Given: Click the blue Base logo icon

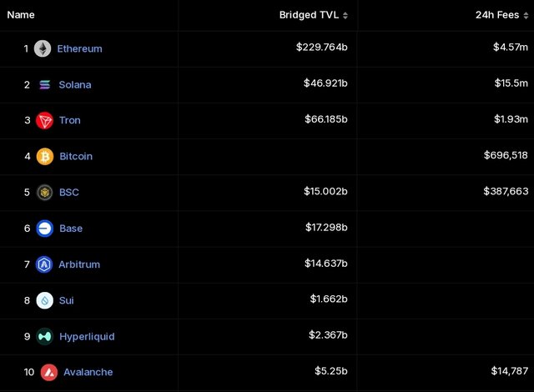Looking at the screenshot, I should 44,229.
